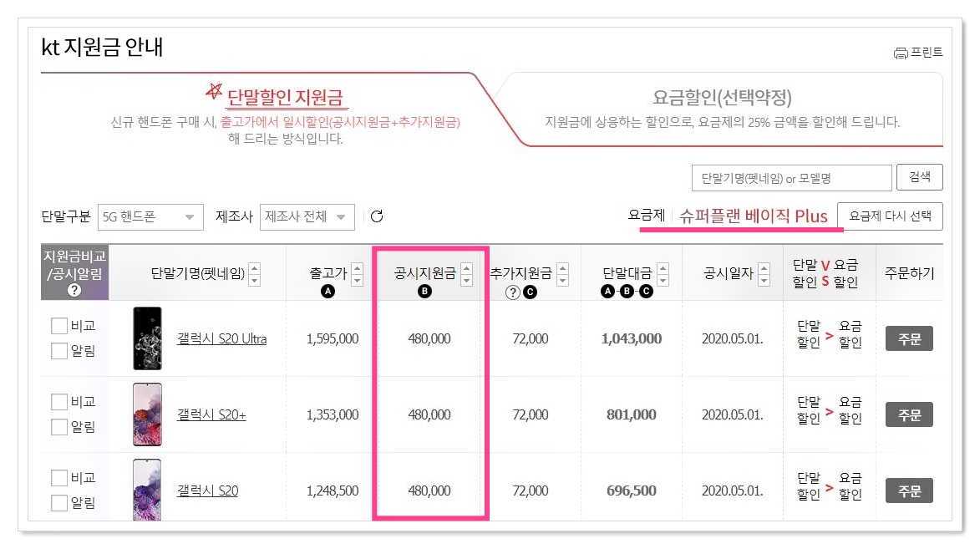Click the Galaxy S20+ phone thumbnail

(148, 414)
